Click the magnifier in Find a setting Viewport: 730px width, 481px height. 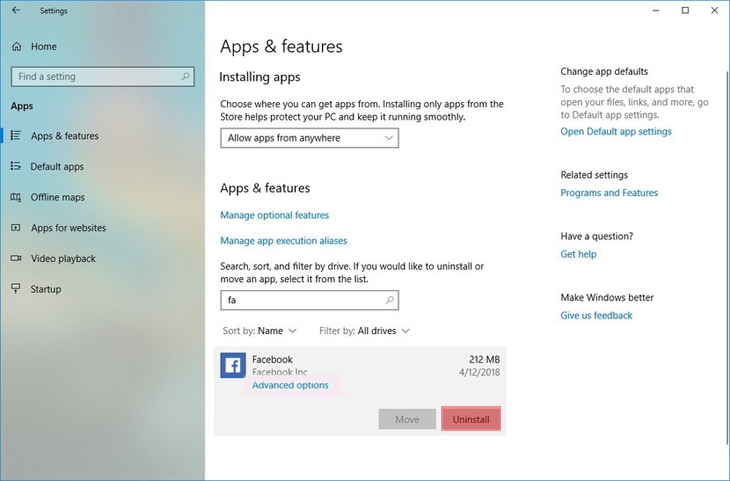185,76
